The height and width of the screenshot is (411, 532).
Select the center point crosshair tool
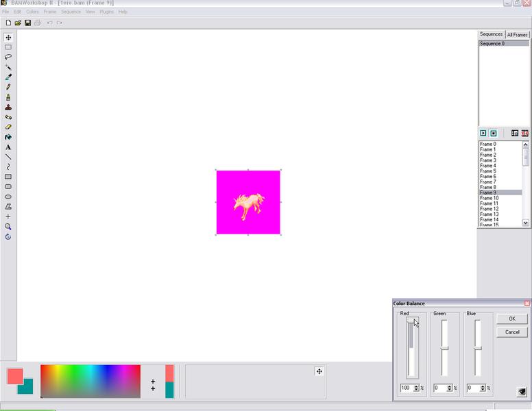(x=8, y=216)
